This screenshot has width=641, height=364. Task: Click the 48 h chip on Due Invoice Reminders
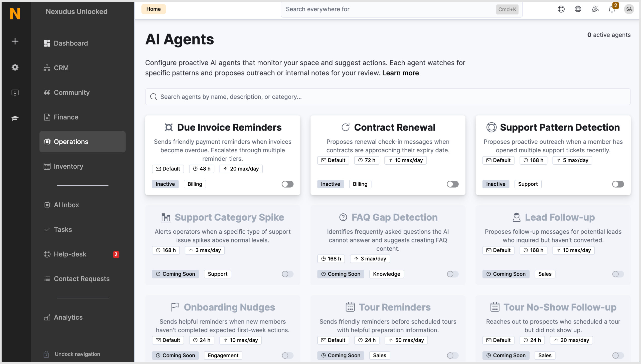click(x=202, y=169)
